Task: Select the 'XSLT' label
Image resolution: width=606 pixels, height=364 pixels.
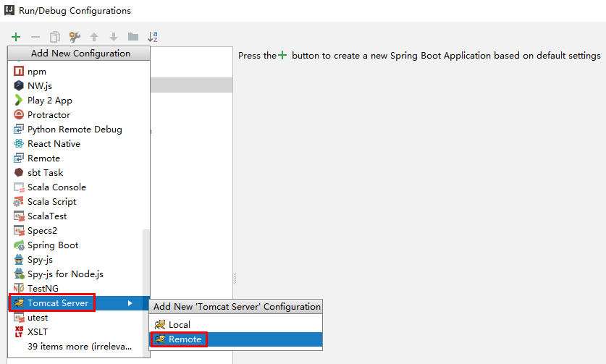Action: (x=38, y=332)
